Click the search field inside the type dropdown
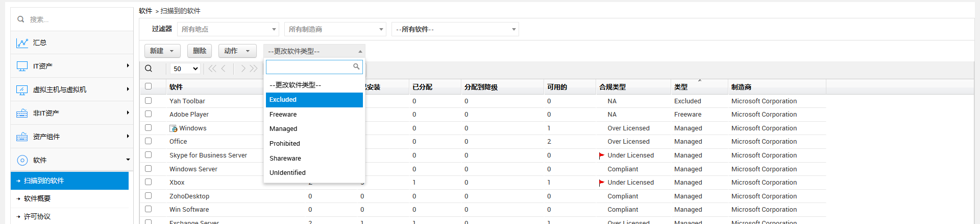This screenshot has width=980, height=224. coord(309,67)
